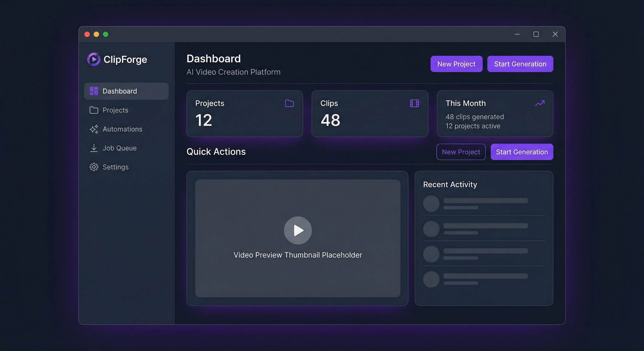Click the ClipForge logo icon

(94, 59)
